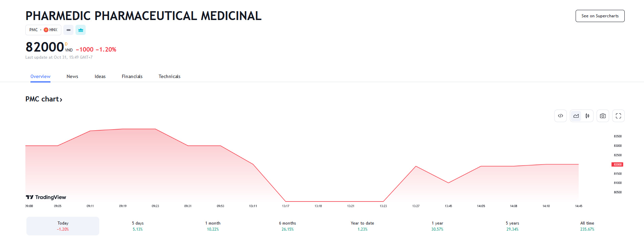This screenshot has height=251, width=644.
Task: Click the grey dash badge icon
Action: (68, 30)
